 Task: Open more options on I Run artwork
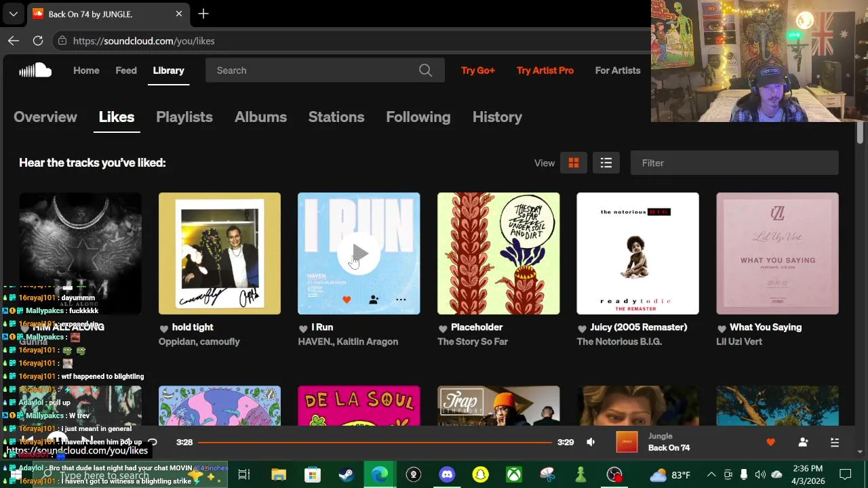point(401,300)
